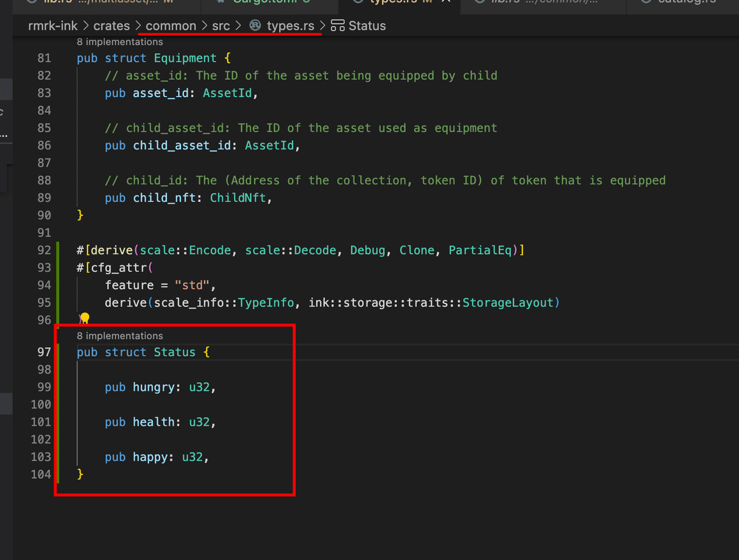The image size is (739, 560).
Task: Open the types.rs breadcrumb segment
Action: click(x=291, y=26)
